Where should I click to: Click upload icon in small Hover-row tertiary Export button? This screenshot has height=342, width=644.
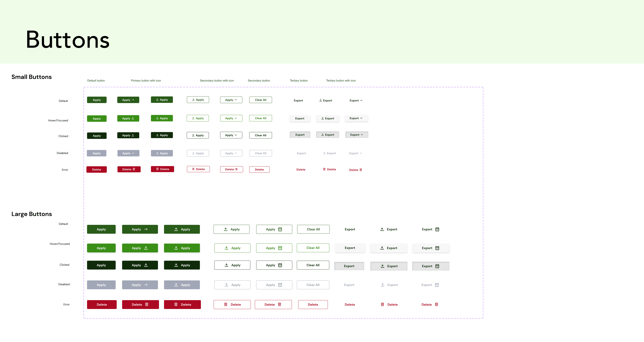click(323, 118)
